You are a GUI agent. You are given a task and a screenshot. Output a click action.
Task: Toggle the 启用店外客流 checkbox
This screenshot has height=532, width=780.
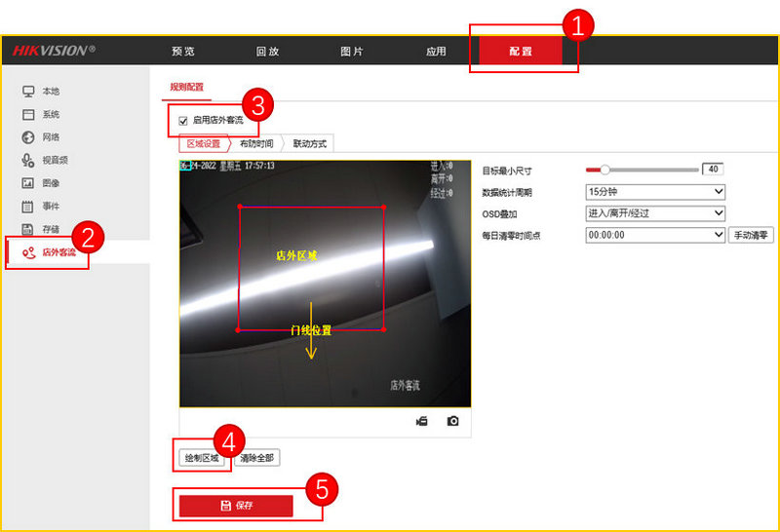click(x=182, y=121)
